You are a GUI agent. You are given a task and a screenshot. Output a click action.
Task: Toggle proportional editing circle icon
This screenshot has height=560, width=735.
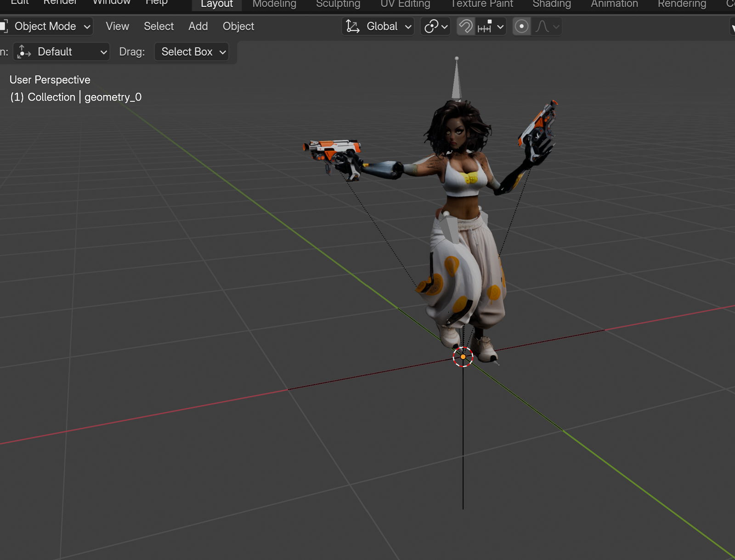coord(521,27)
